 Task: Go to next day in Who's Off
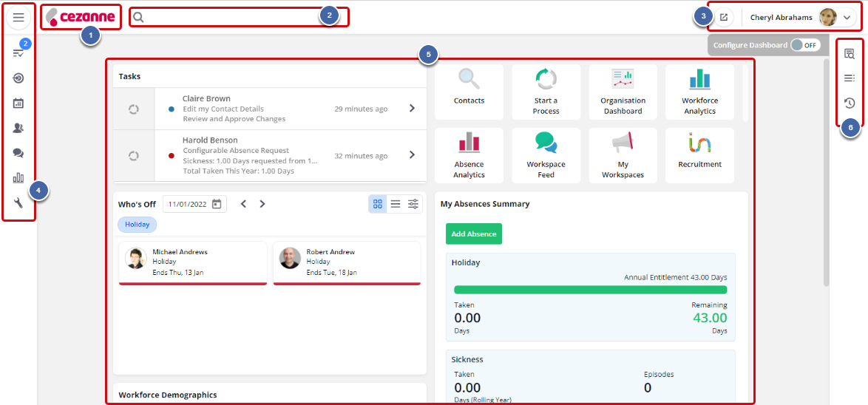(262, 204)
